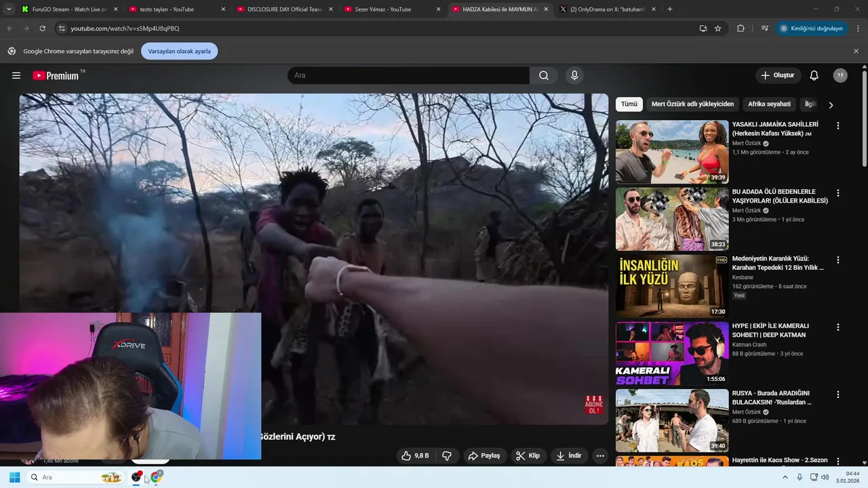Switch to OnlyDrama on X tab
868x488 pixels.
click(x=607, y=9)
